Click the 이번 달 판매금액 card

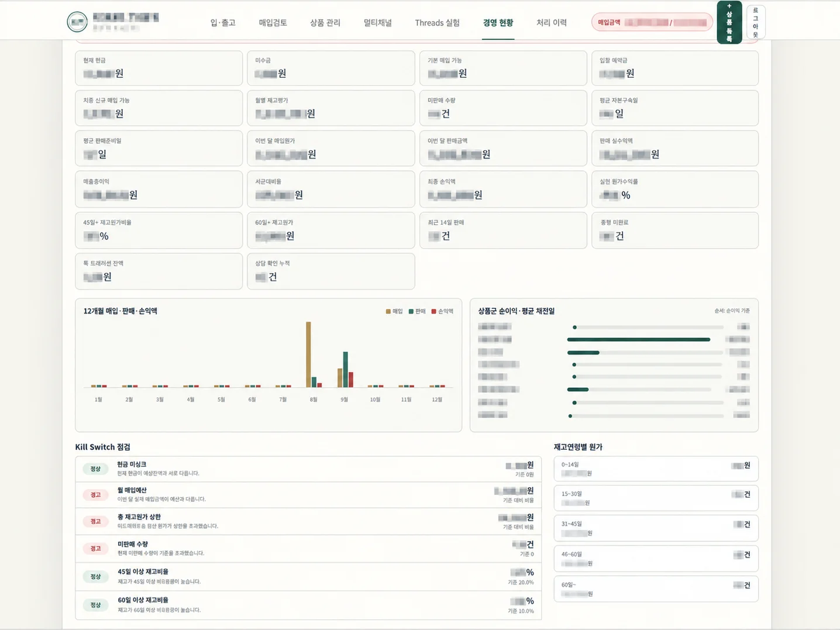503,149
